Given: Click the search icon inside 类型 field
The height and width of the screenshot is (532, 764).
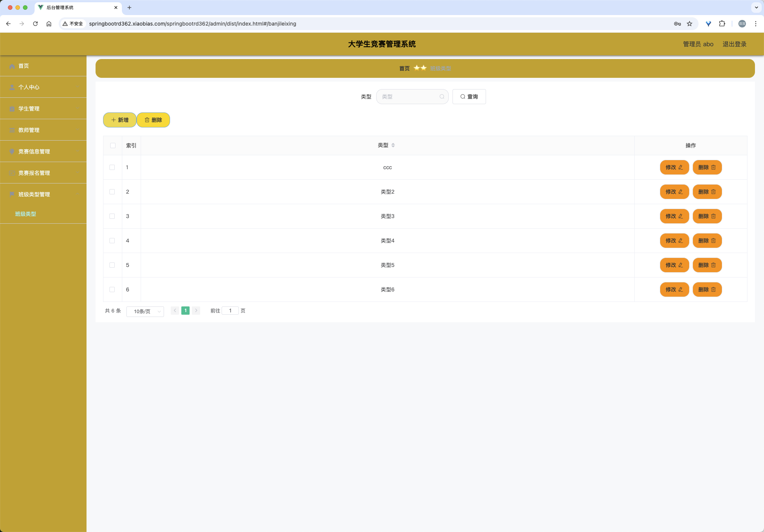Looking at the screenshot, I should 442,97.
